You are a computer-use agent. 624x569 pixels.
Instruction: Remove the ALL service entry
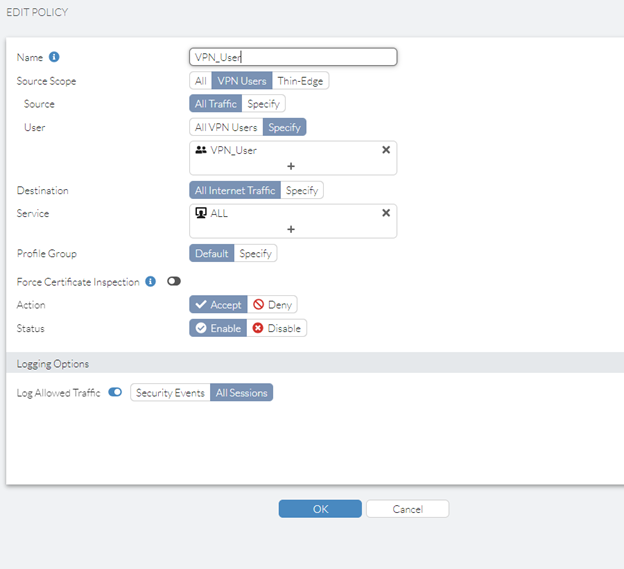click(x=386, y=213)
